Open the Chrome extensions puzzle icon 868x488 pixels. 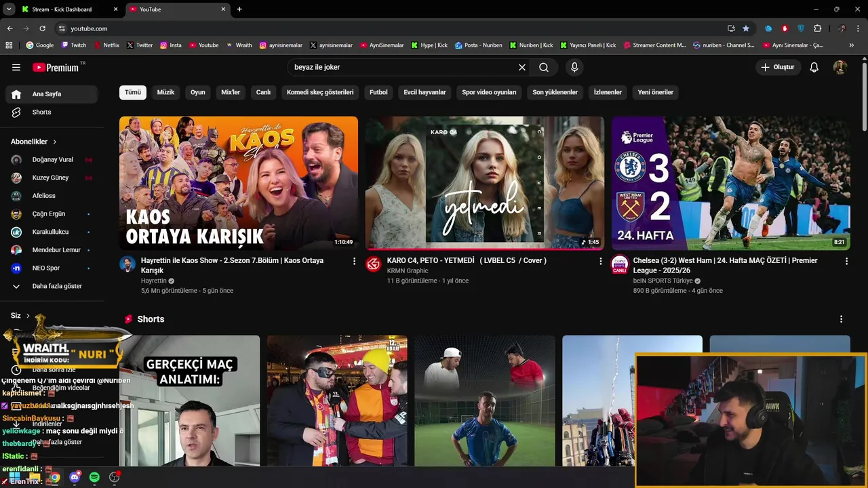[x=817, y=28]
